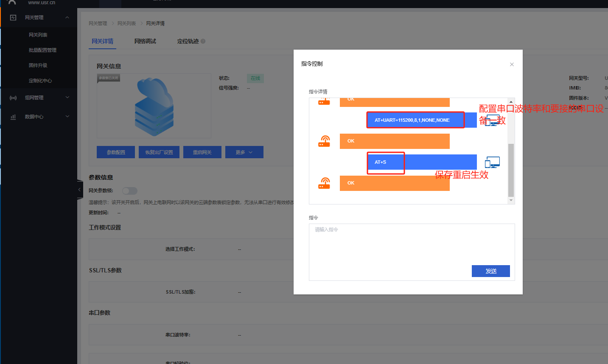The height and width of the screenshot is (364, 608).
Task: Expand the 数据中心 sidebar menu
Action: (x=67, y=117)
